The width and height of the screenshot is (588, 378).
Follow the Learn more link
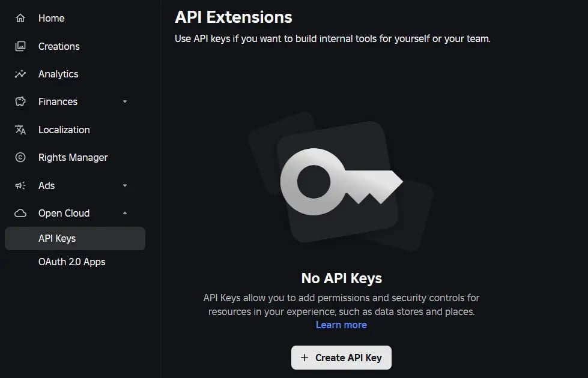pos(341,325)
